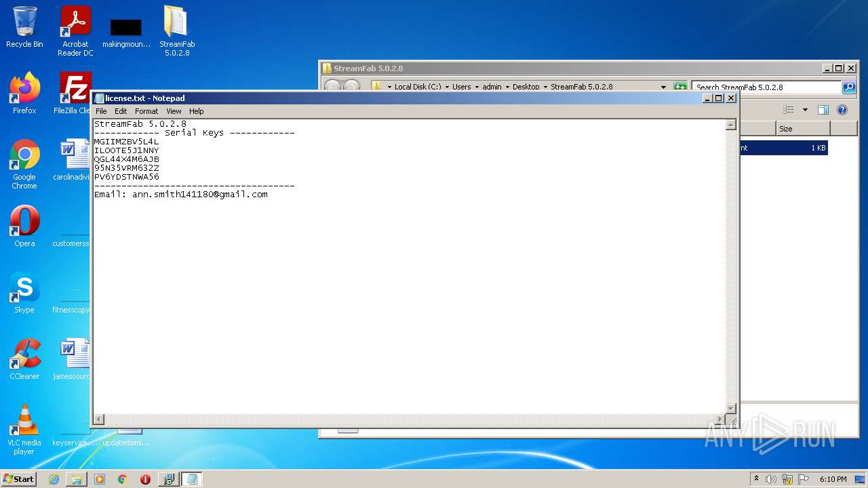Open the Recycle Bin desktop icon
The image size is (868, 488).
click(x=24, y=27)
